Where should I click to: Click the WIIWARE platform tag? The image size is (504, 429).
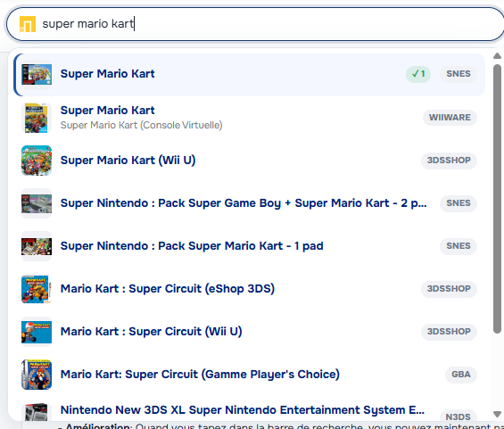450,118
